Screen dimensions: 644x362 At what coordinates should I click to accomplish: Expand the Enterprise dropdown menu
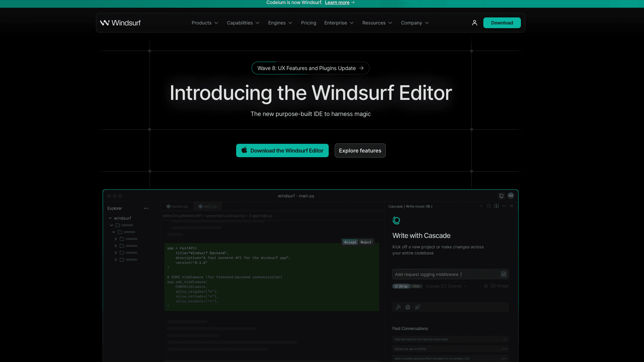point(339,23)
